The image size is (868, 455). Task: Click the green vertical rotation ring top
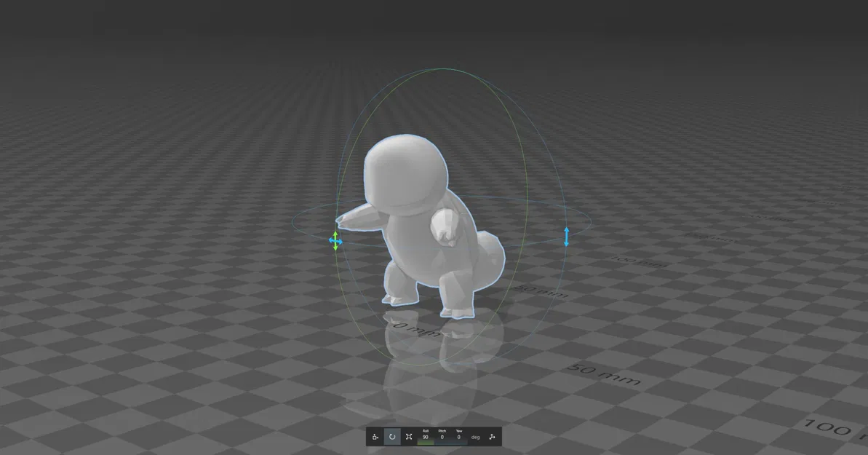[443, 69]
